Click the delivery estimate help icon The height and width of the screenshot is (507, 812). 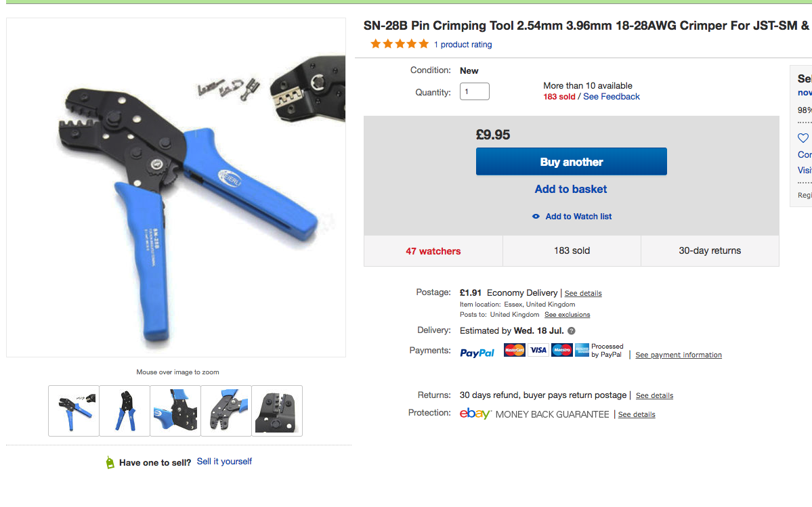pyautogui.click(x=572, y=331)
